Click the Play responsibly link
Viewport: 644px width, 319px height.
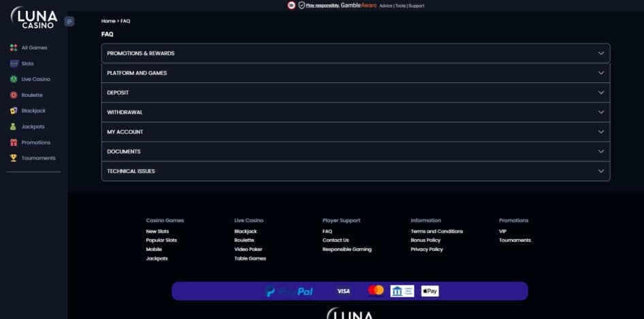[323, 5]
